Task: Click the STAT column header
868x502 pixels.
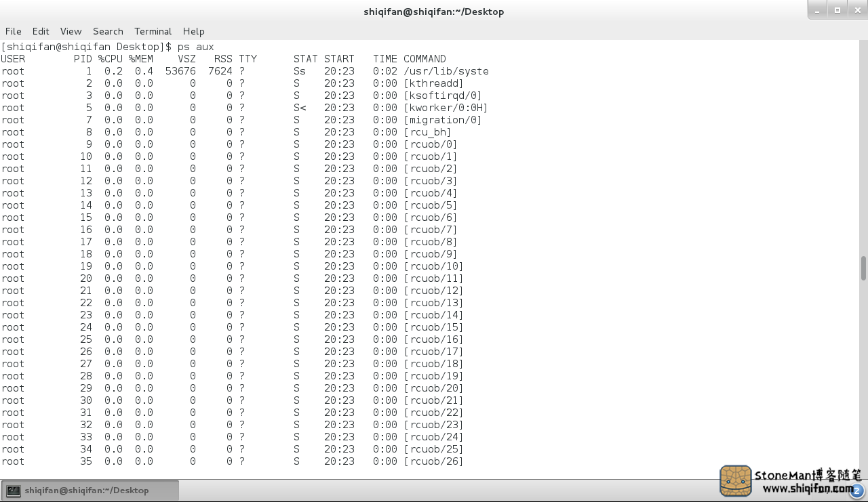Action: pyautogui.click(x=306, y=59)
